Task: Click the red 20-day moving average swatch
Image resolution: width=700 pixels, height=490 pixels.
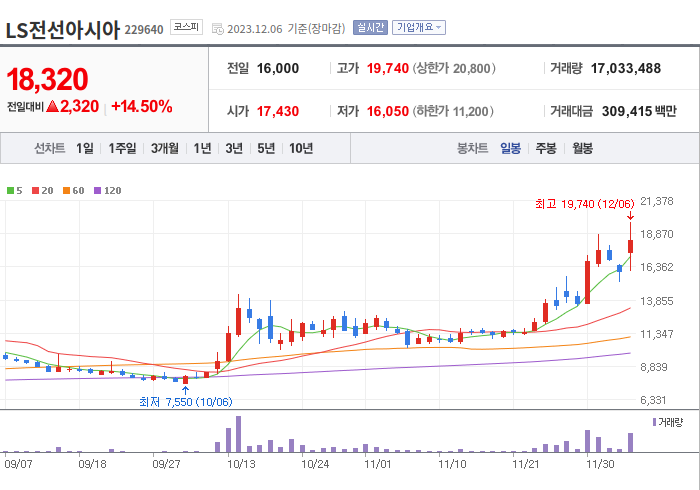Action: pos(36,191)
